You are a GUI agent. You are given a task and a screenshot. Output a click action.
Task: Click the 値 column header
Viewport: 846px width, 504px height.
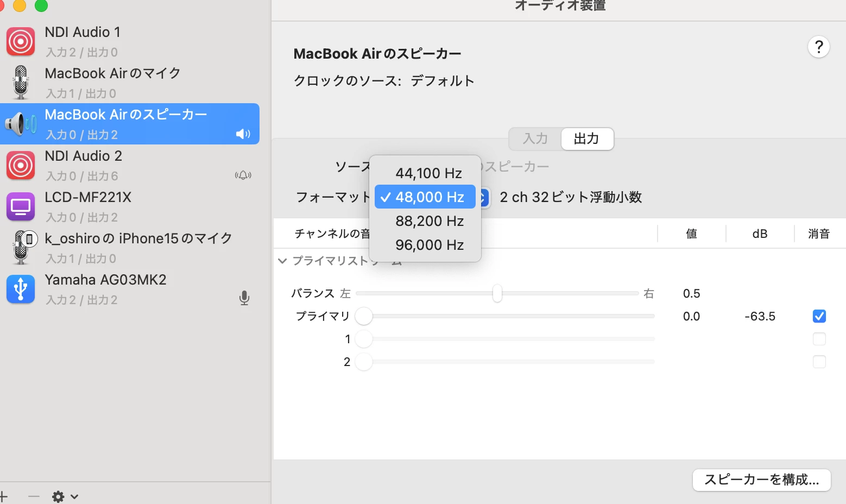691,234
